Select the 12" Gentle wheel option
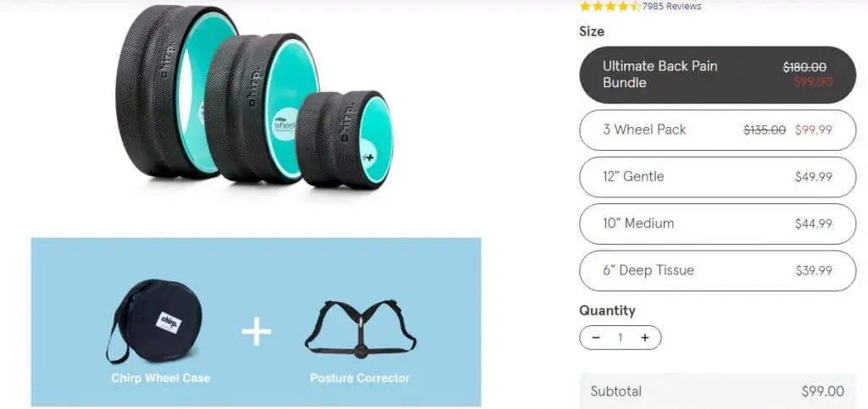Screen dimensions: 868x409 tap(717, 177)
